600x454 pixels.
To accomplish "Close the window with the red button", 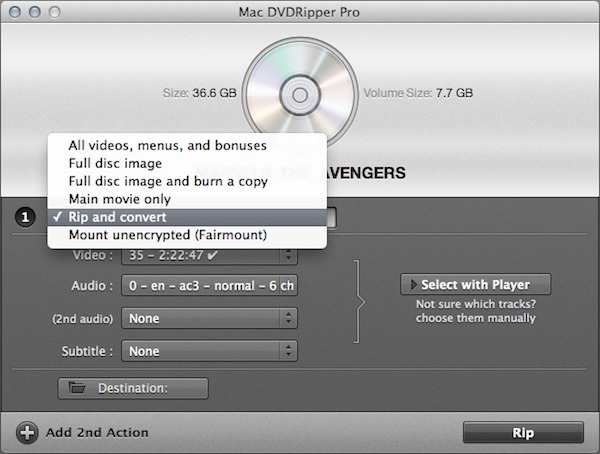I will point(15,12).
